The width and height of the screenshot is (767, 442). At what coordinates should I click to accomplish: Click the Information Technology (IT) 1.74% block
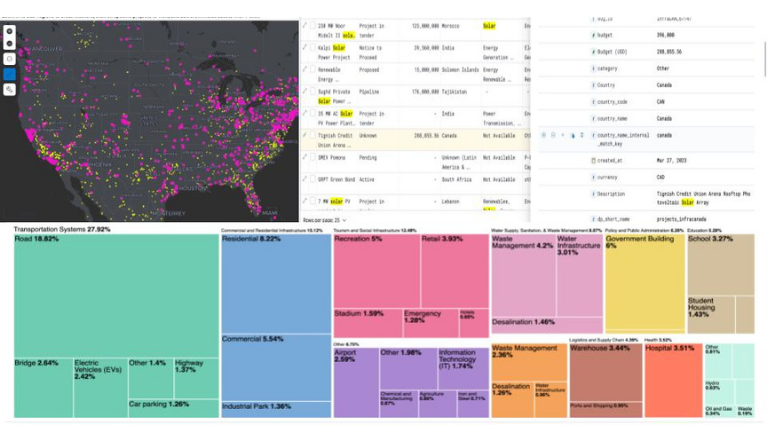coord(463,369)
